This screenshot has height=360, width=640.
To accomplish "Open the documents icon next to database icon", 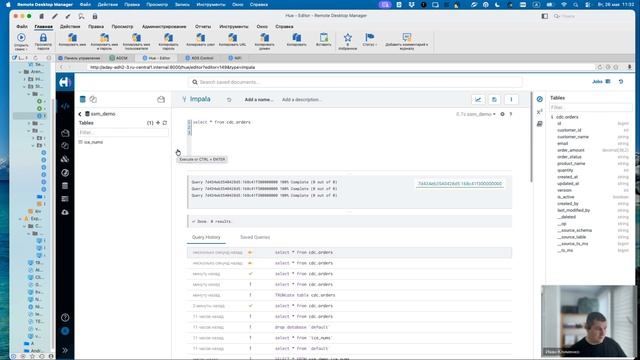I will pos(93,99).
